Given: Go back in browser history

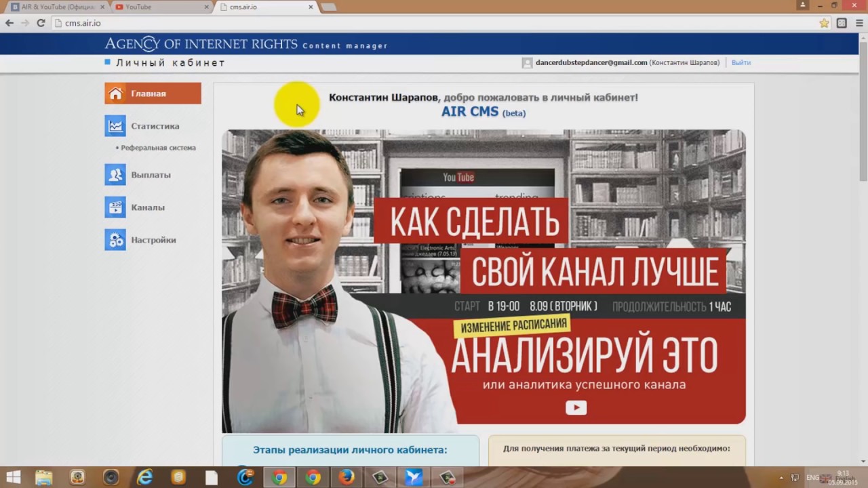Looking at the screenshot, I should point(9,23).
